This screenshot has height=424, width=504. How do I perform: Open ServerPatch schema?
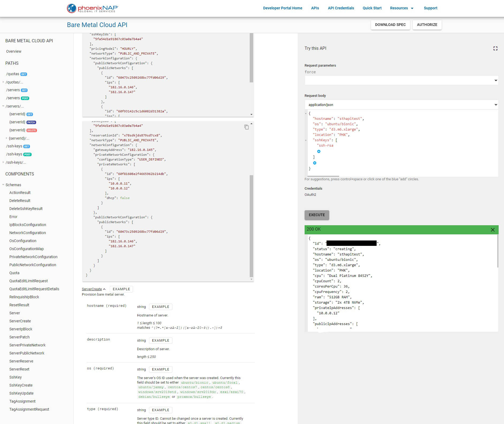click(20, 337)
